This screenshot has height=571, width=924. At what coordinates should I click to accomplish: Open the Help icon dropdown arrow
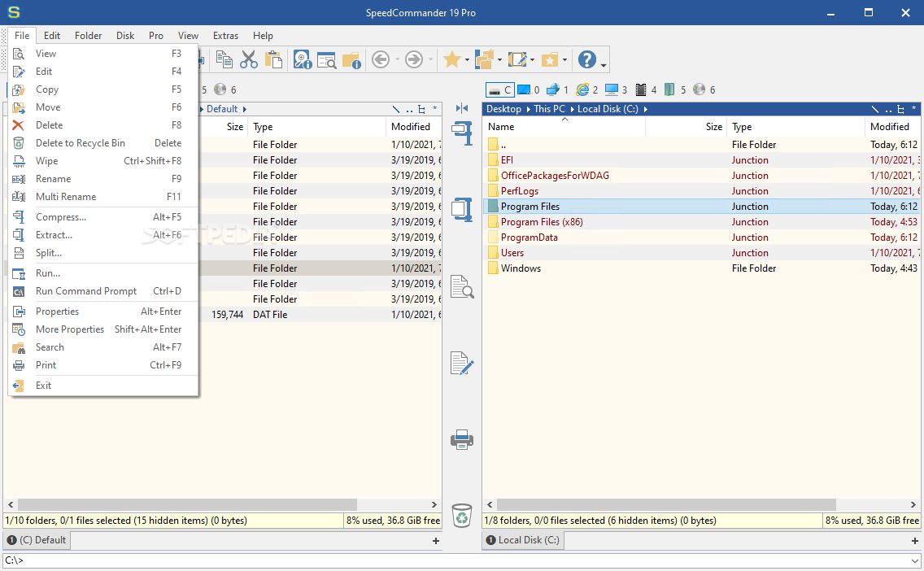pos(603,65)
